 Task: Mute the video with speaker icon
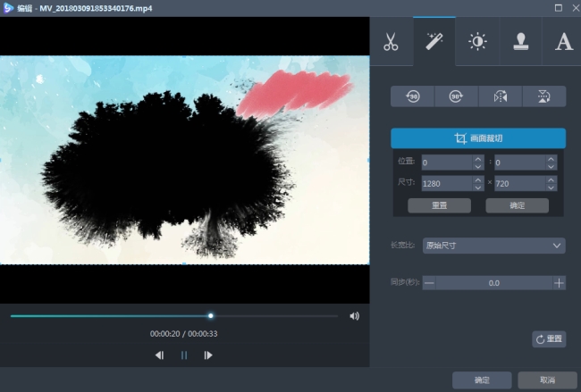pos(355,316)
